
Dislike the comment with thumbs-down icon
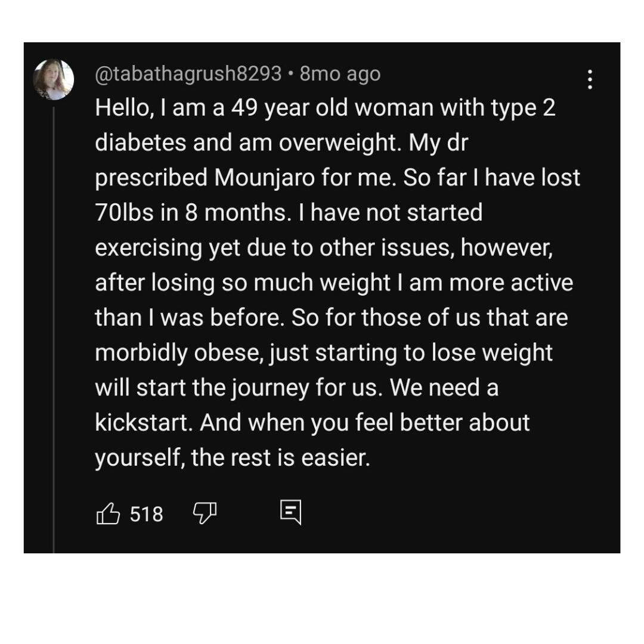coord(205,513)
